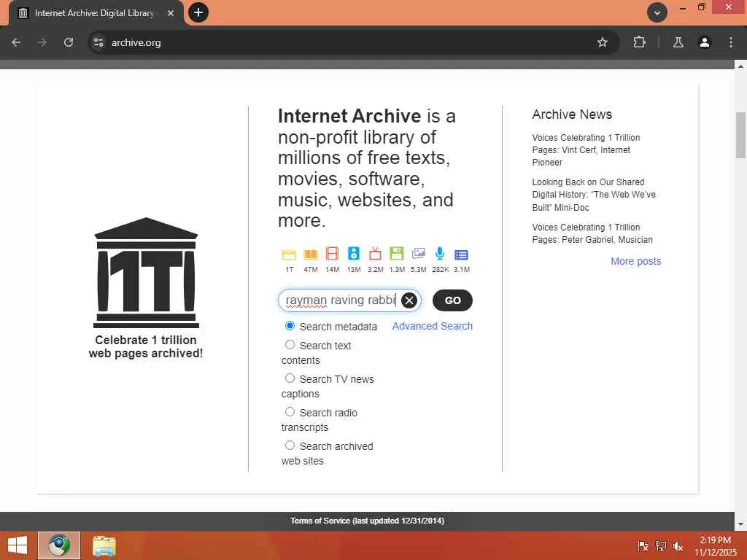Go forward to the next page
The width and height of the screenshot is (747, 560).
[42, 42]
